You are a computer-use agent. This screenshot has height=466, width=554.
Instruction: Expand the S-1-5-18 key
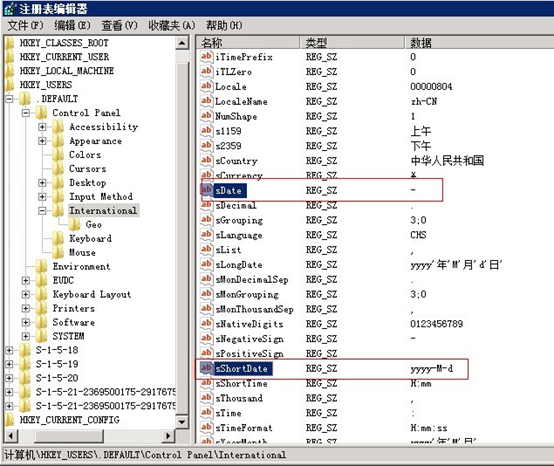coord(9,350)
